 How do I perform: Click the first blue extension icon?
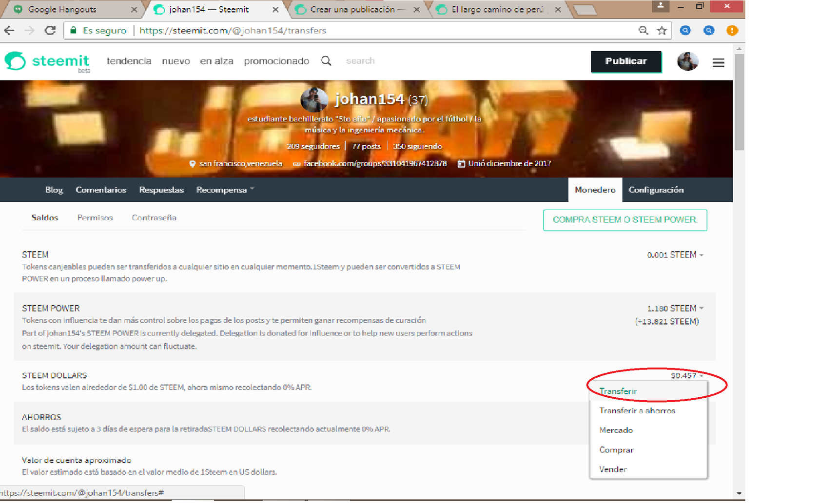[x=685, y=31]
